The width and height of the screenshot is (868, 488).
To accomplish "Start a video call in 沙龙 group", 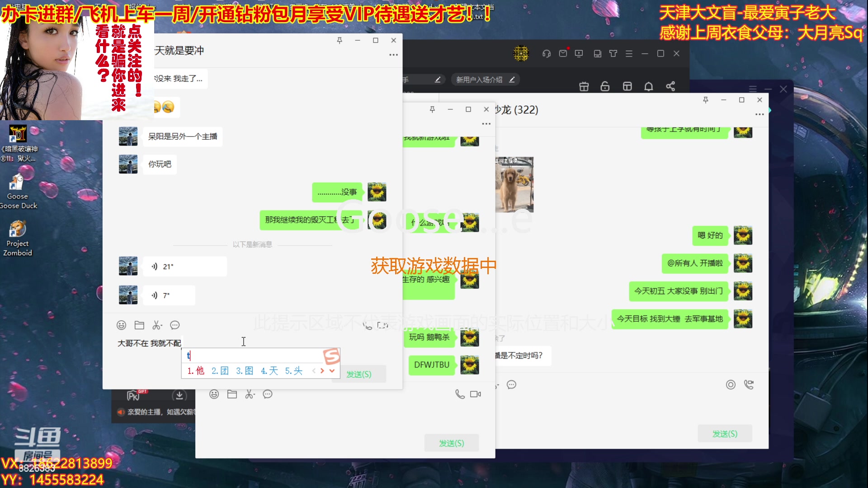I will point(749,385).
